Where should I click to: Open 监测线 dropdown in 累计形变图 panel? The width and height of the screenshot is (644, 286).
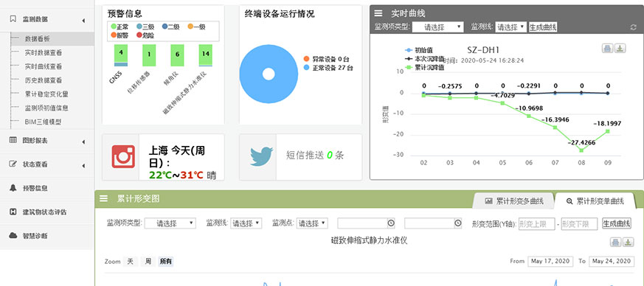coord(246,223)
